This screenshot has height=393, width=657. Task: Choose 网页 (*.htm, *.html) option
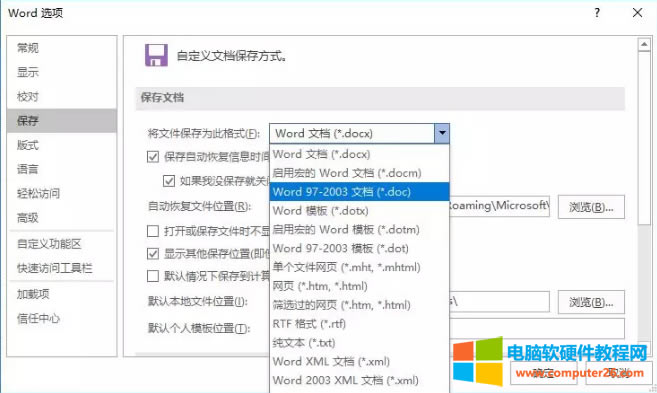[359, 286]
